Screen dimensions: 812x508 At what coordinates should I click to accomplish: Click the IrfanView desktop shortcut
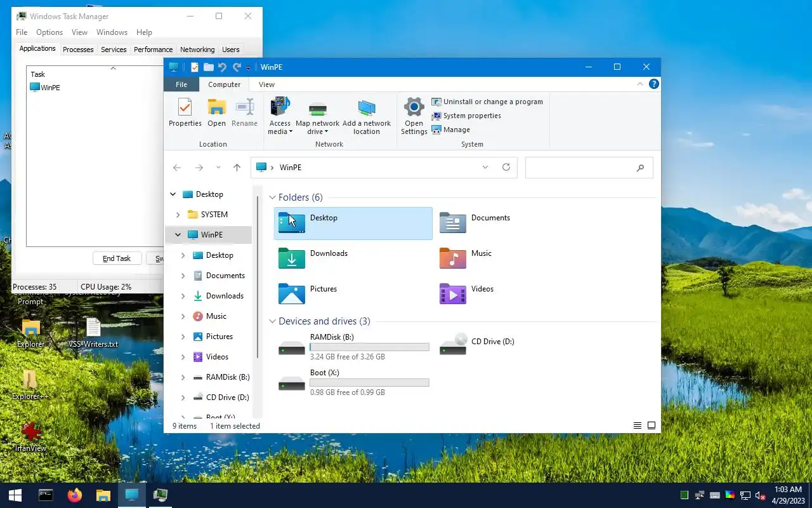(30, 438)
